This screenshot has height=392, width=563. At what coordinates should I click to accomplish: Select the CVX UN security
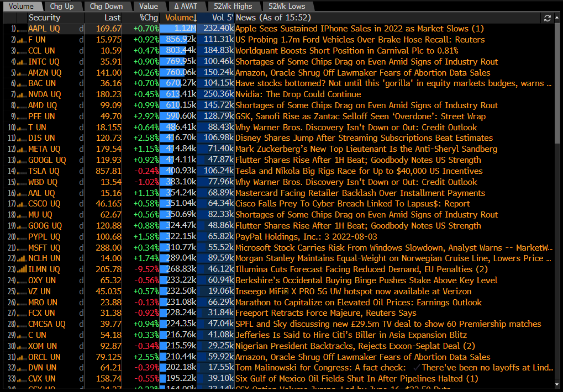point(41,379)
